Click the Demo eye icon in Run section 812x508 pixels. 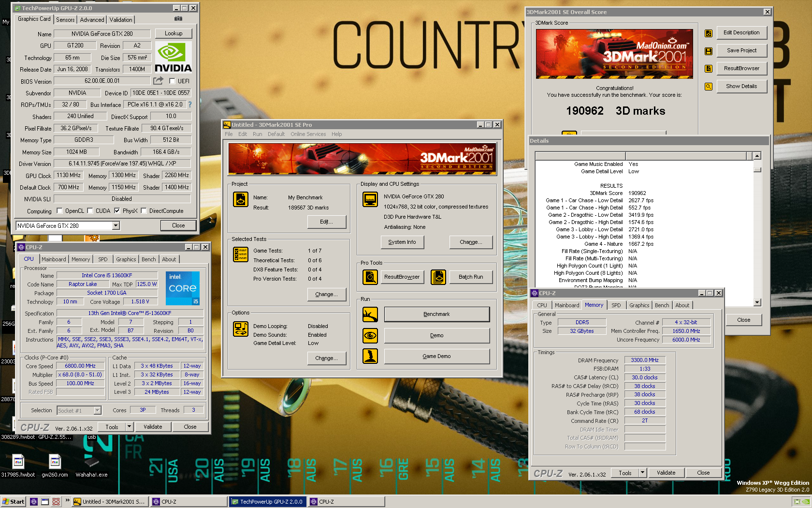[x=370, y=335]
